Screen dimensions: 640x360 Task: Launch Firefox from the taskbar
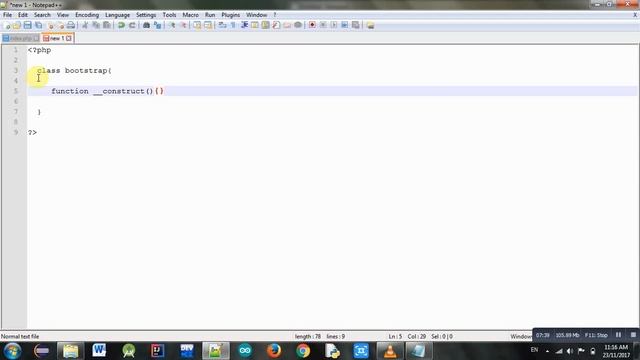click(x=274, y=351)
